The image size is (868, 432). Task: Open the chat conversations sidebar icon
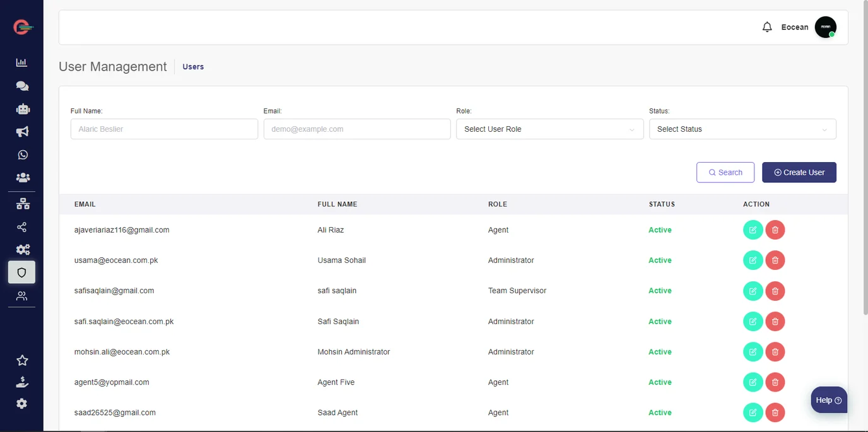coord(22,86)
